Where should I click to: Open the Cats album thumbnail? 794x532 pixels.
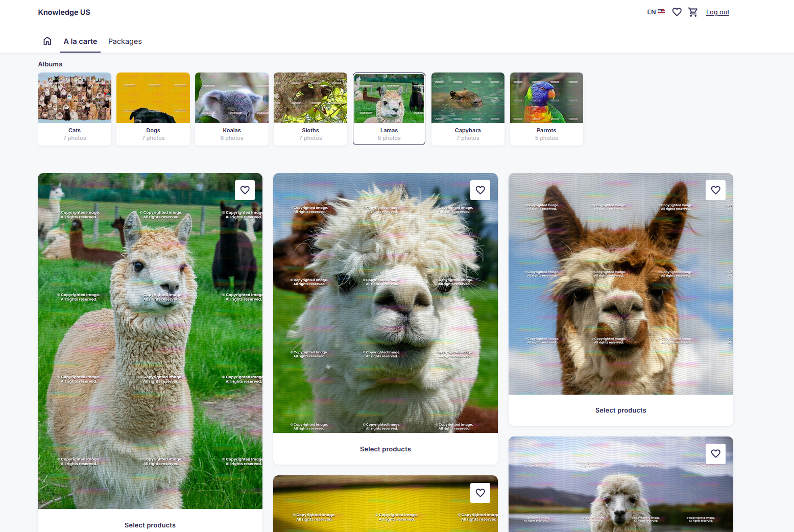(x=75, y=109)
